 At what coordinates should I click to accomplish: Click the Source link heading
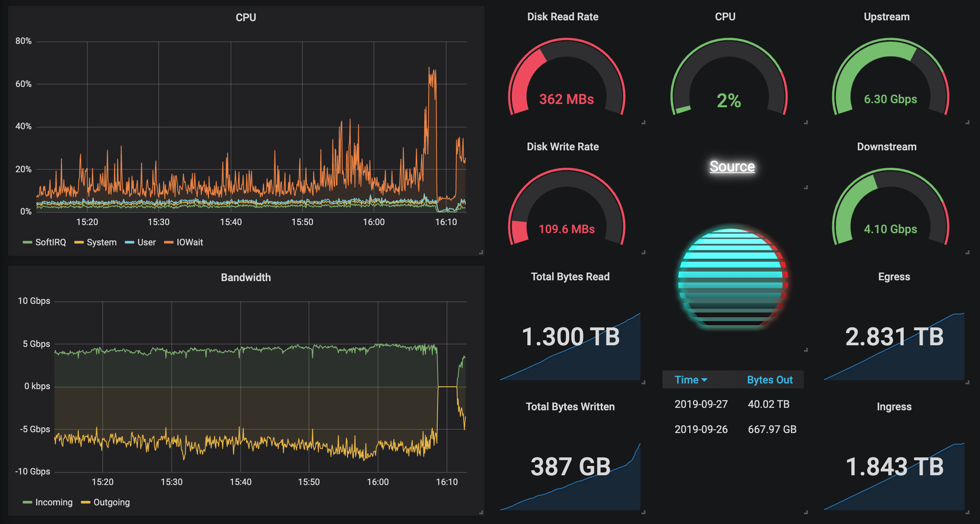tap(732, 167)
